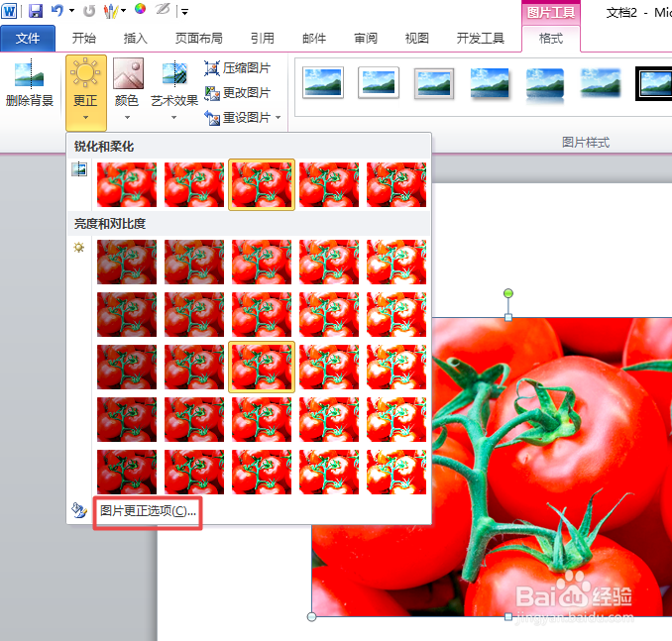The width and height of the screenshot is (672, 641).
Task: Switch to the 开始 tab
Action: pos(84,39)
